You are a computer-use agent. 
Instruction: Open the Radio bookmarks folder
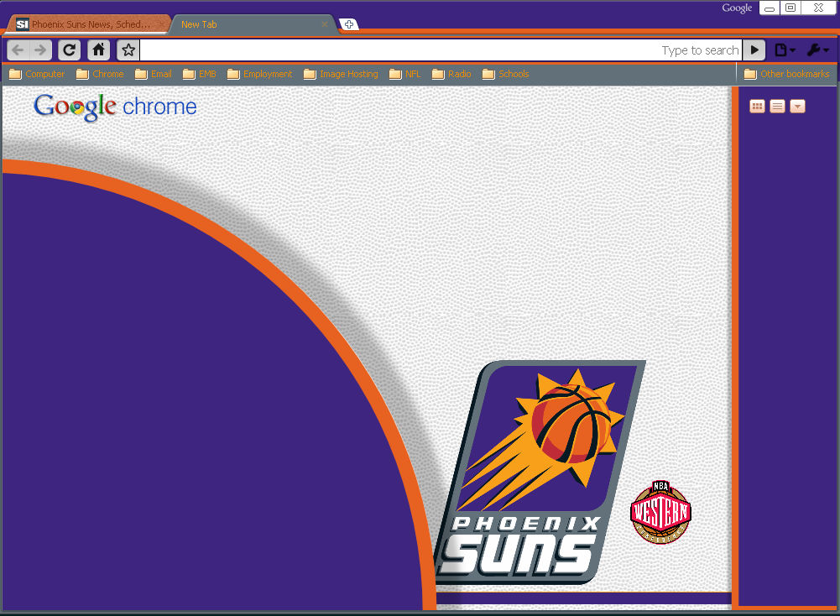click(451, 74)
